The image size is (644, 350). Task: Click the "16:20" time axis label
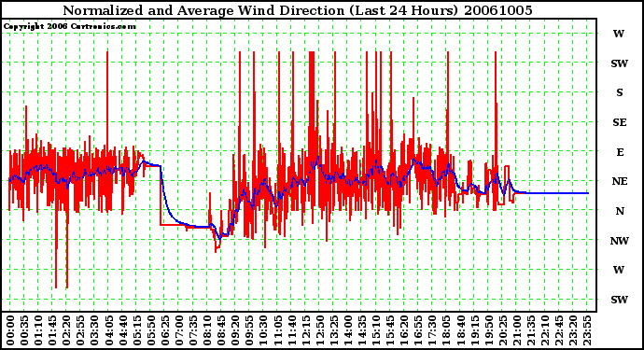(x=404, y=330)
